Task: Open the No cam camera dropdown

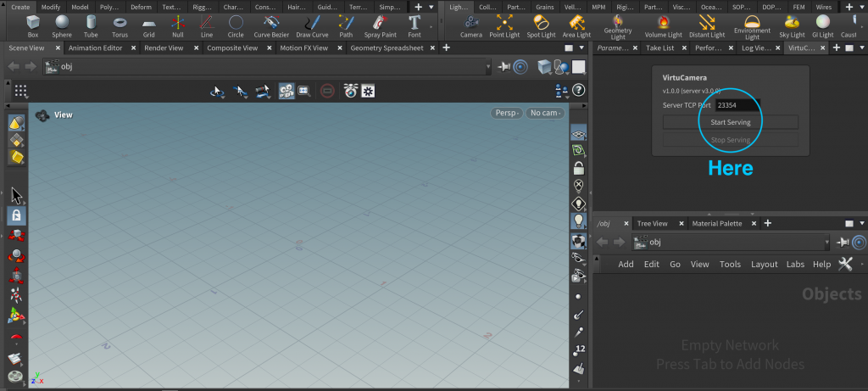Action: coord(543,114)
